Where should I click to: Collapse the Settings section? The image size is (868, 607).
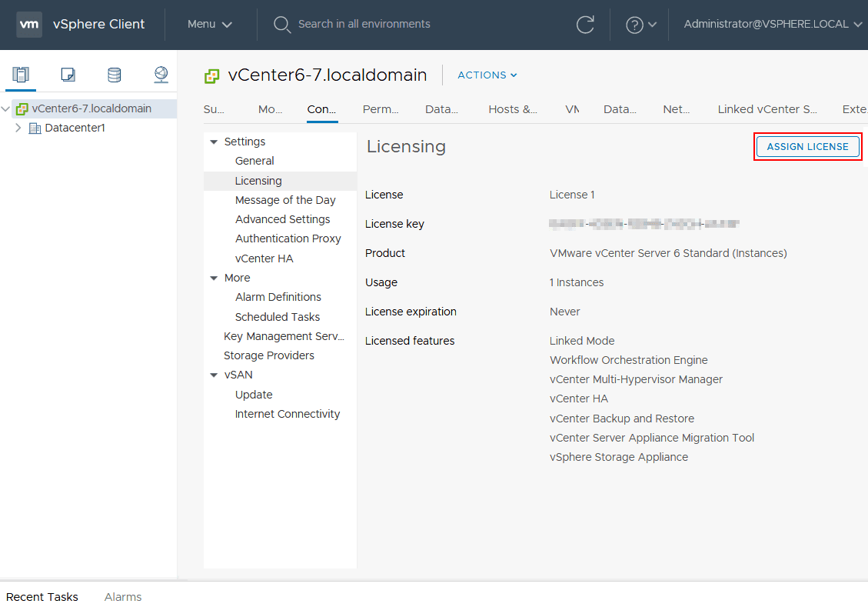pyautogui.click(x=214, y=142)
